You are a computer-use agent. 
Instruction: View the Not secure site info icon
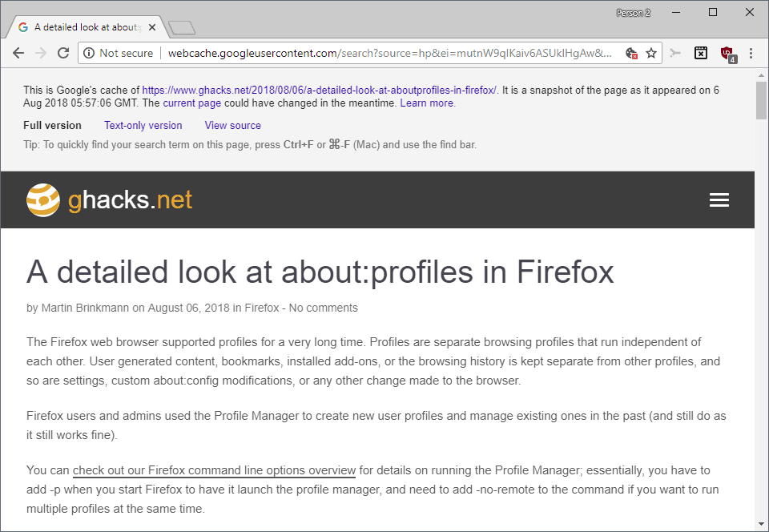[89, 53]
